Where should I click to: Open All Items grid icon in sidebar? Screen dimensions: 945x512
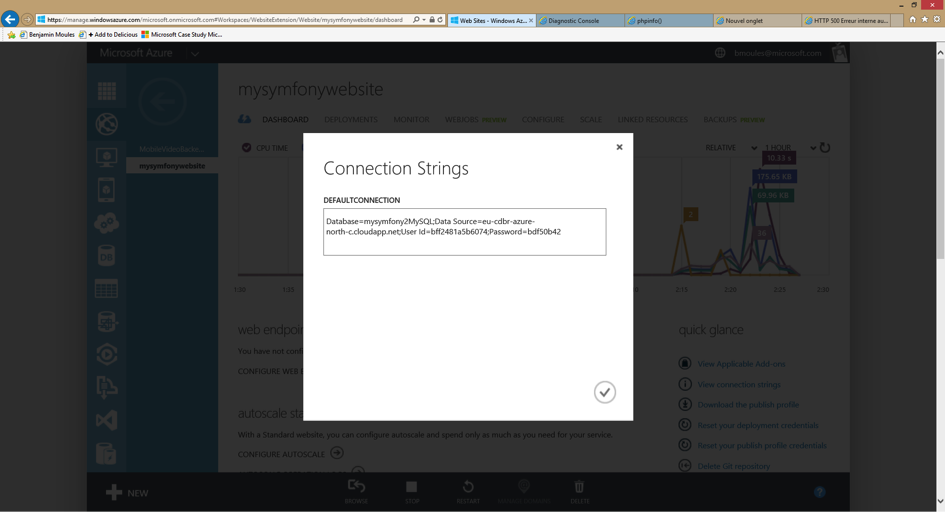tap(107, 91)
